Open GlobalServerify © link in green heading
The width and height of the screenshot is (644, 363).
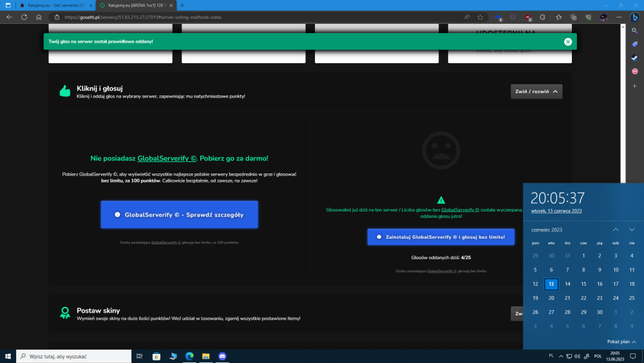click(166, 158)
